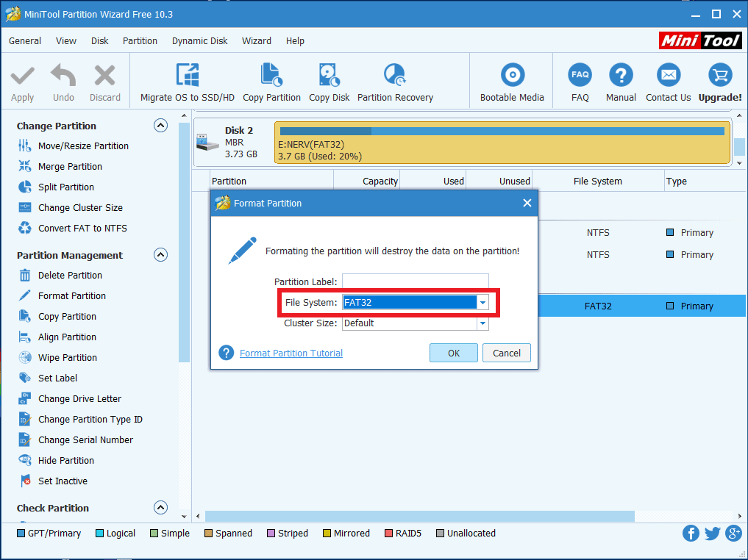
Task: Click the Apply checkmark icon
Action: coord(22,76)
